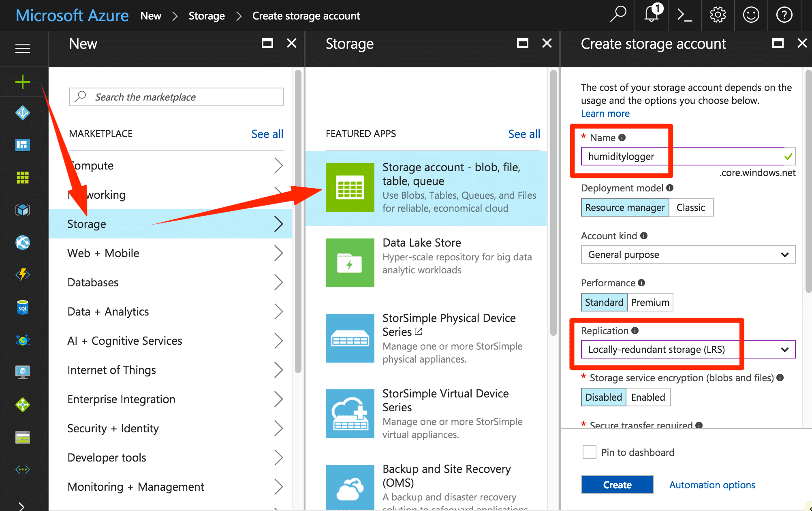This screenshot has height=511, width=812.
Task: Click the Name field info icon
Action: click(x=622, y=137)
